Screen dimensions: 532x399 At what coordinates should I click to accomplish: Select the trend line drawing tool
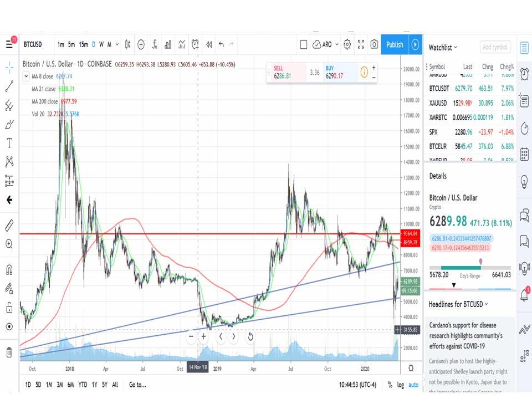pos(9,86)
